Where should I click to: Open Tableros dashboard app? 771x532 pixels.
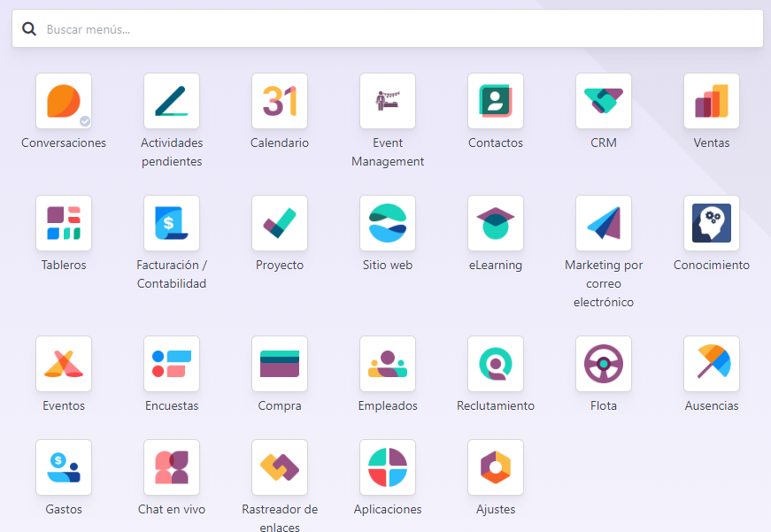64,223
